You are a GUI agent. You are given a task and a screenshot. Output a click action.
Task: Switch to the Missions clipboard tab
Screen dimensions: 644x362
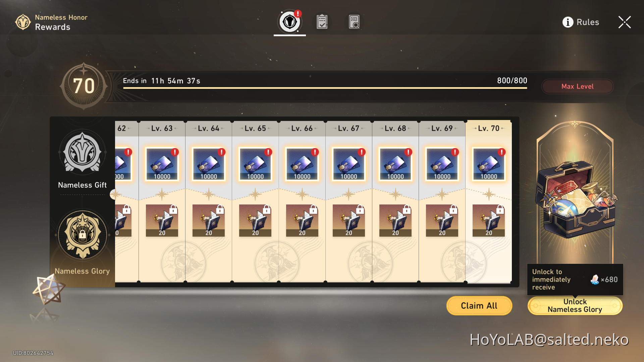click(x=322, y=22)
